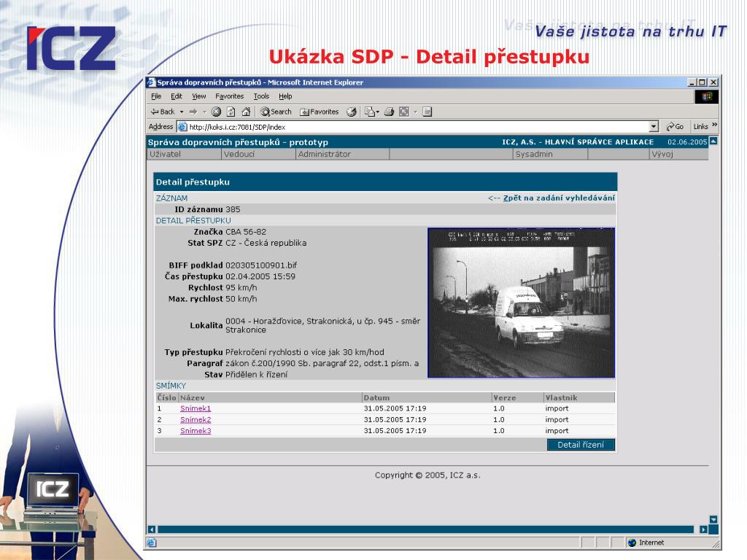Open the dropdown arrow beside Edit icon
The width and height of the screenshot is (747, 560).
tap(415, 112)
